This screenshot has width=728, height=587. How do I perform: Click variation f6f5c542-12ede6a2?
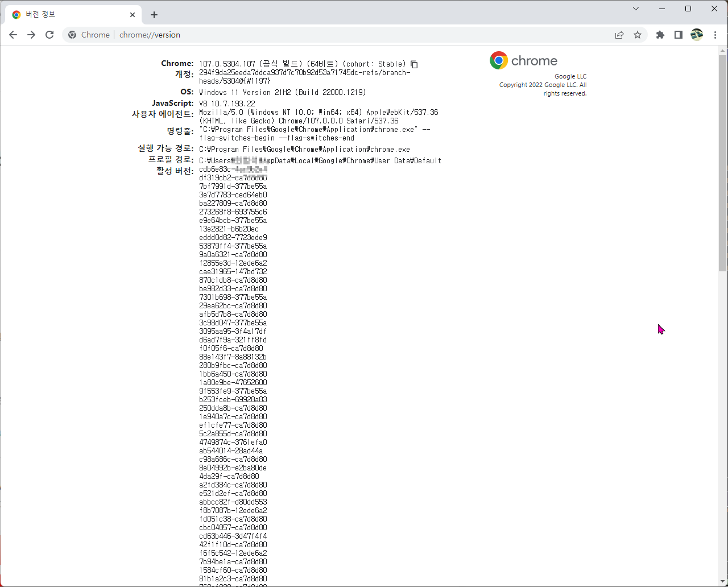click(x=233, y=553)
